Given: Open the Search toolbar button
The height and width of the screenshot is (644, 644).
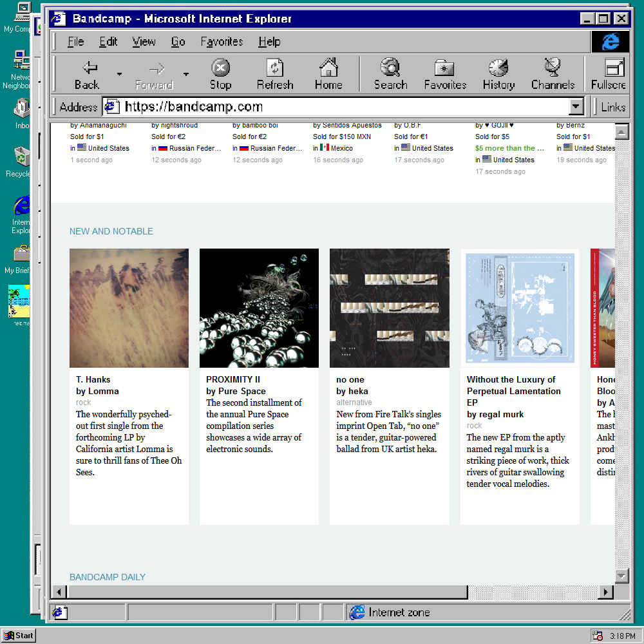Looking at the screenshot, I should point(391,75).
